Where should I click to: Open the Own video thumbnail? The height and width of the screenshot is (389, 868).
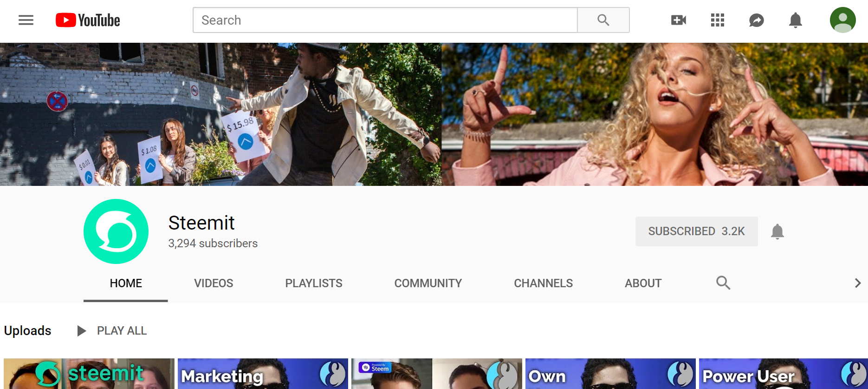pos(610,374)
